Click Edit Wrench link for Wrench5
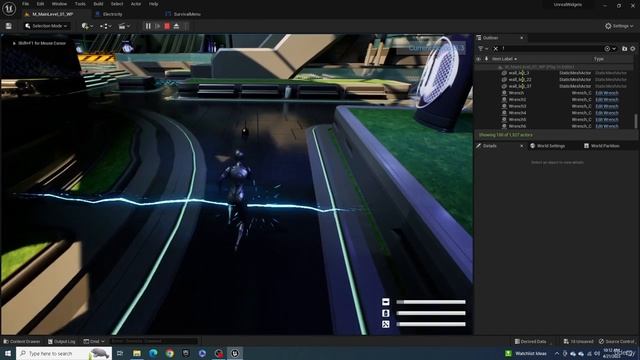The width and height of the screenshot is (640, 360). point(607,120)
